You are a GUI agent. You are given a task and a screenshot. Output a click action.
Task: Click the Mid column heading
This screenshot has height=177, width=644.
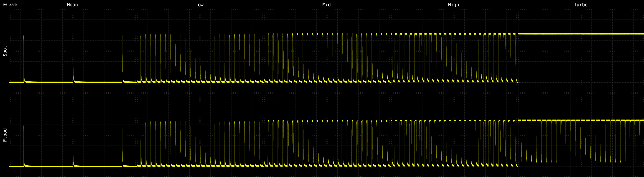pos(326,5)
